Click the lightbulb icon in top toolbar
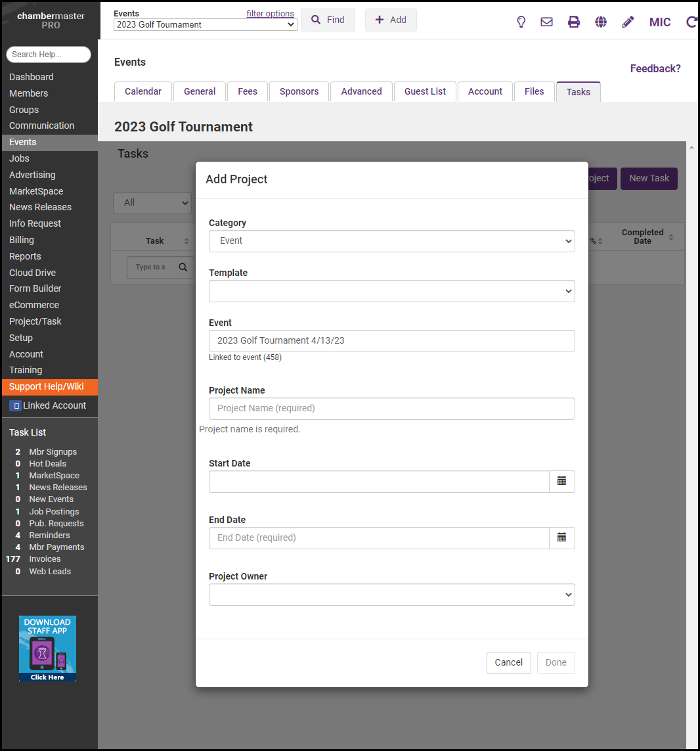The height and width of the screenshot is (751, 700). click(x=521, y=22)
